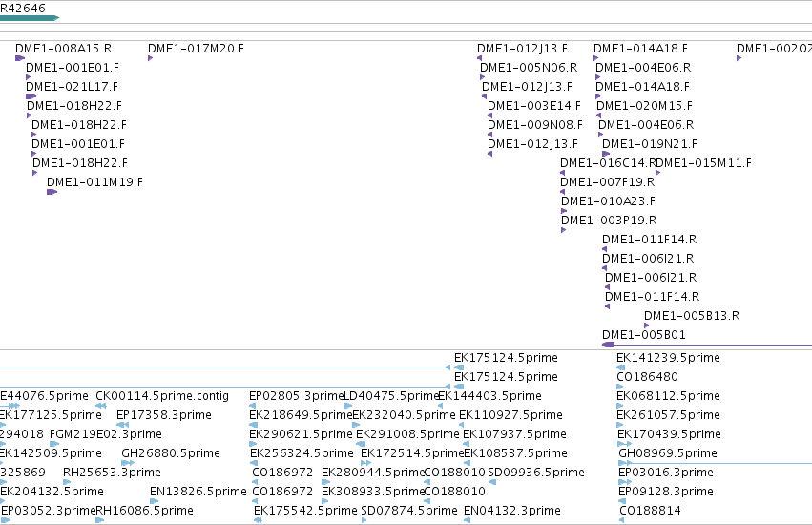Select the EP02805.3prime label
The image size is (812, 525).
coord(297,396)
